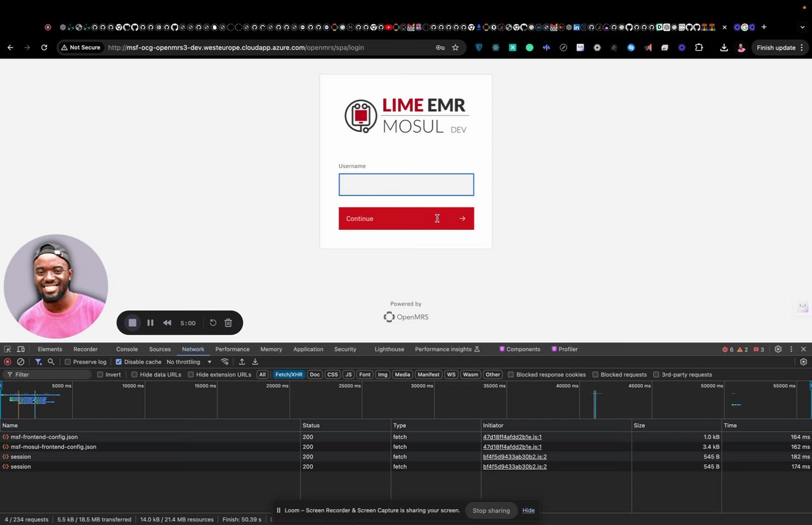Open the Bitwarden shield extension
812x525 pixels.
pos(479,48)
